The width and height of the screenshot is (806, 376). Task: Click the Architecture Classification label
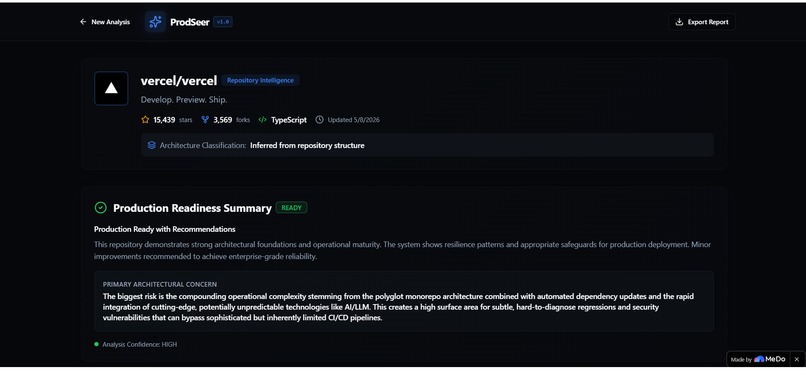point(203,146)
